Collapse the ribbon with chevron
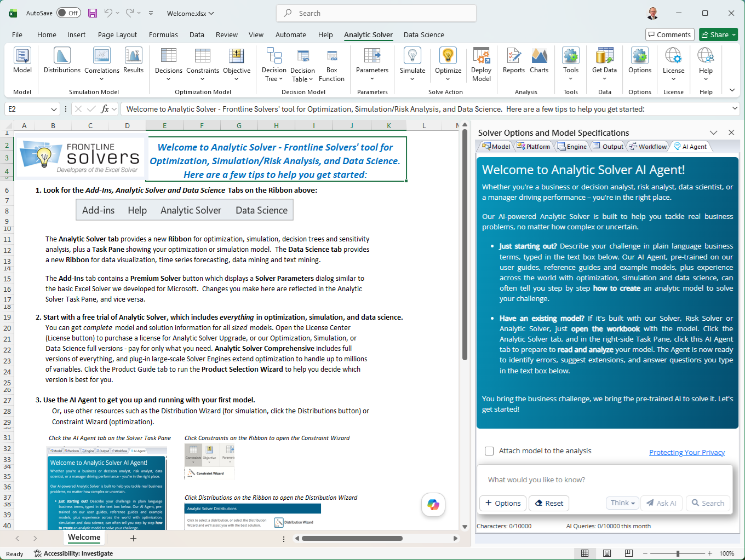This screenshot has height=560, width=745. 732,90
